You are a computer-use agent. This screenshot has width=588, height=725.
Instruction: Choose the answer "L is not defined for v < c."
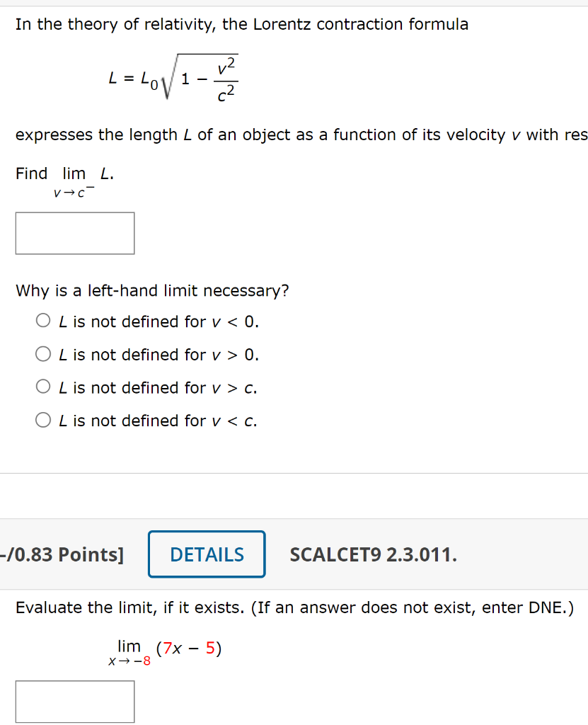(x=42, y=420)
